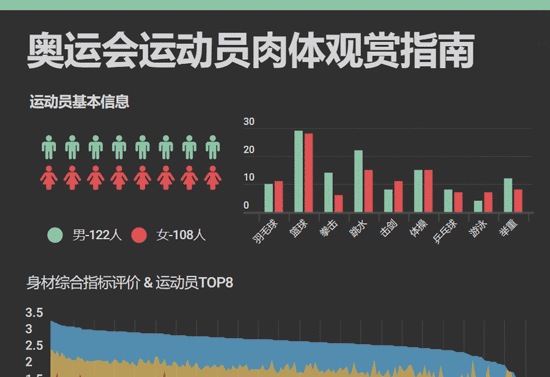Click the green bar for 击剑
Image resolution: width=550 pixels, height=377 pixels.
coord(388,201)
